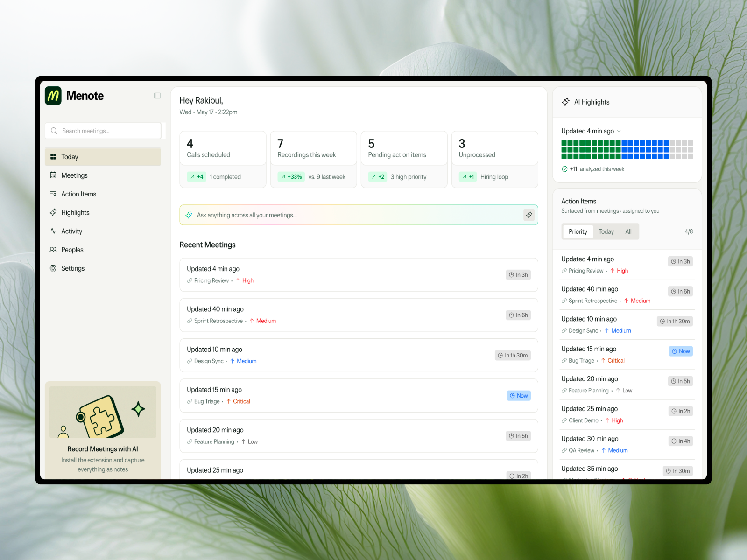This screenshot has height=560, width=747.
Task: Click the In 6h badge in Recent Meetings
Action: [518, 315]
